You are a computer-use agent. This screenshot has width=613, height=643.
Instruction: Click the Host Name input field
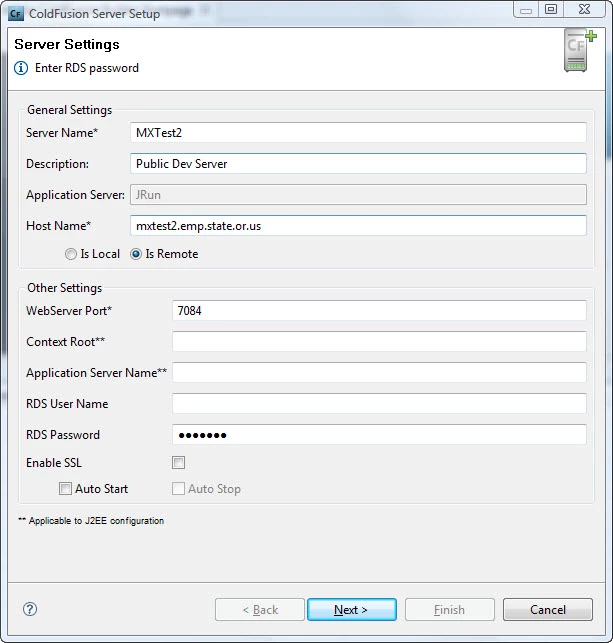pos(358,226)
